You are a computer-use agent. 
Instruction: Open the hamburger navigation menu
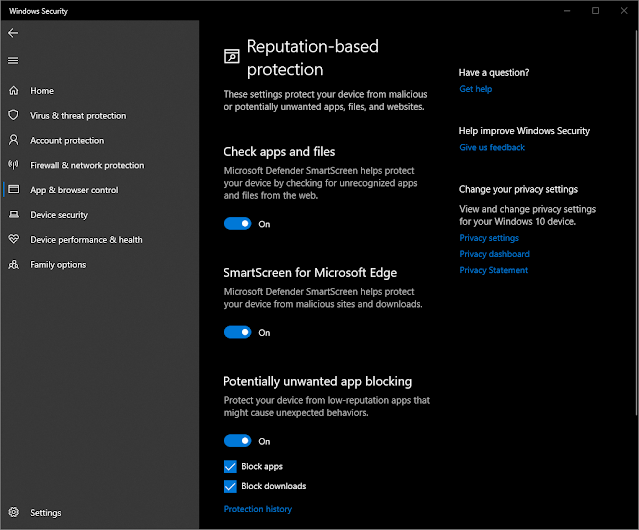coord(13,61)
